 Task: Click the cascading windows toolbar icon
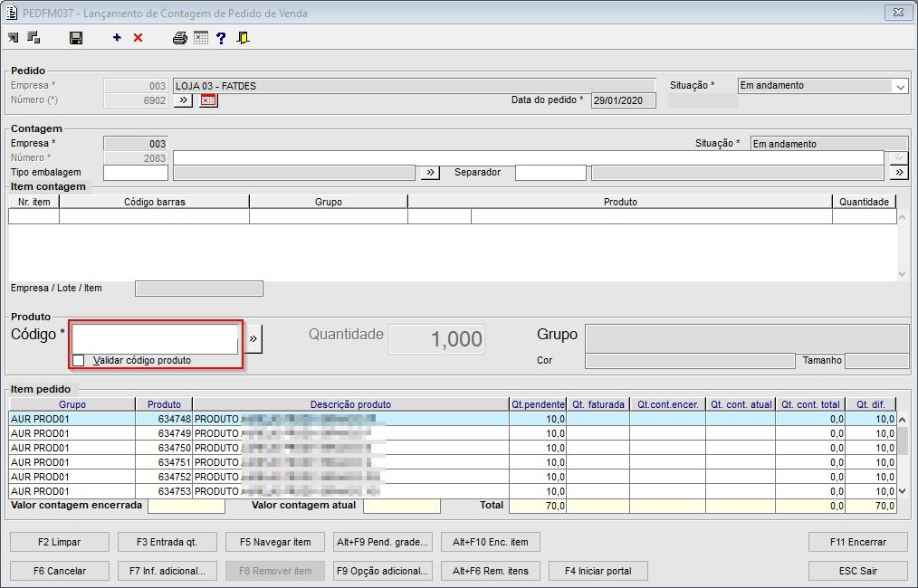[x=34, y=38]
